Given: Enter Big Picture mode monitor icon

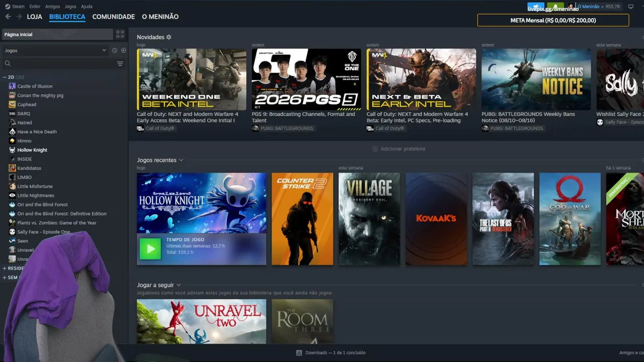Looking at the screenshot, I should (631, 7).
